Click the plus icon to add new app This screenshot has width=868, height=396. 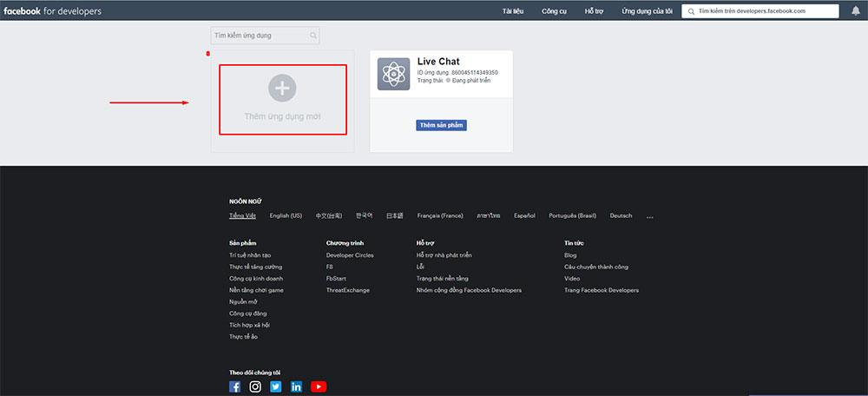[x=282, y=88]
